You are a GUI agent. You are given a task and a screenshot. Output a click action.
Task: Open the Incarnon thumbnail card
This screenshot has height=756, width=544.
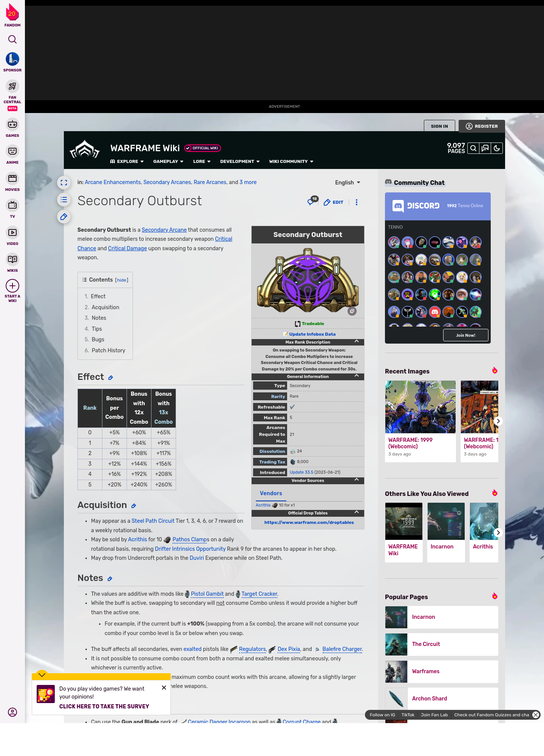[x=446, y=532]
